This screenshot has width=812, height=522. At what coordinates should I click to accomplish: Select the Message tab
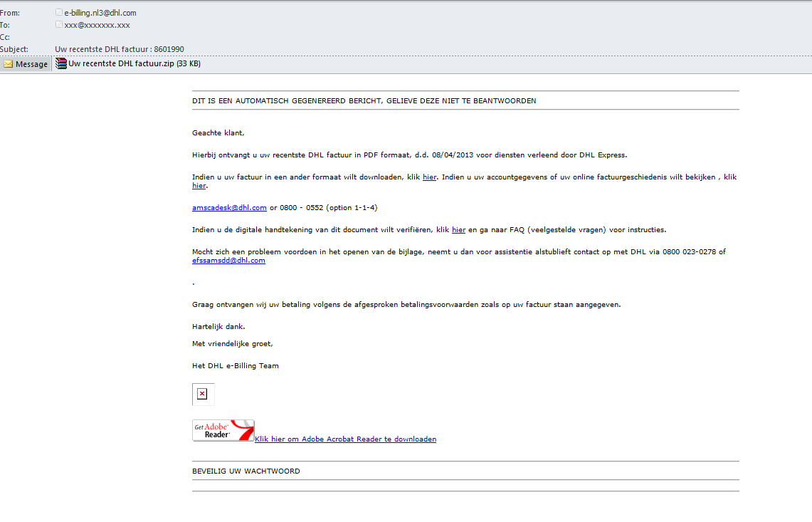[x=26, y=64]
